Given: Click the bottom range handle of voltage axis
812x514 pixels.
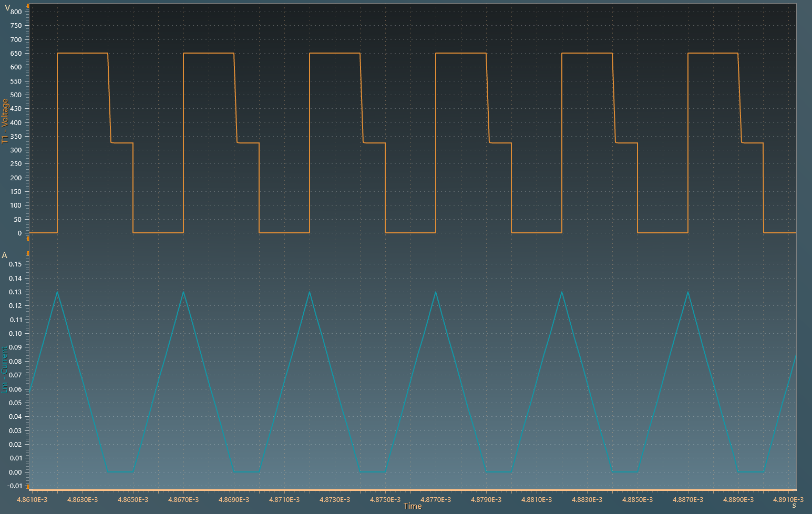Looking at the screenshot, I should pyautogui.click(x=28, y=238).
